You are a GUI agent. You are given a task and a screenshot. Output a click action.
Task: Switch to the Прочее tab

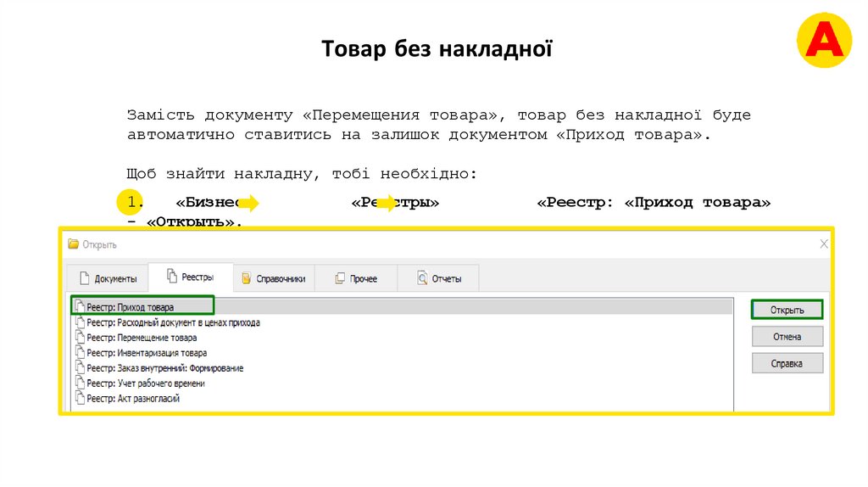(356, 278)
